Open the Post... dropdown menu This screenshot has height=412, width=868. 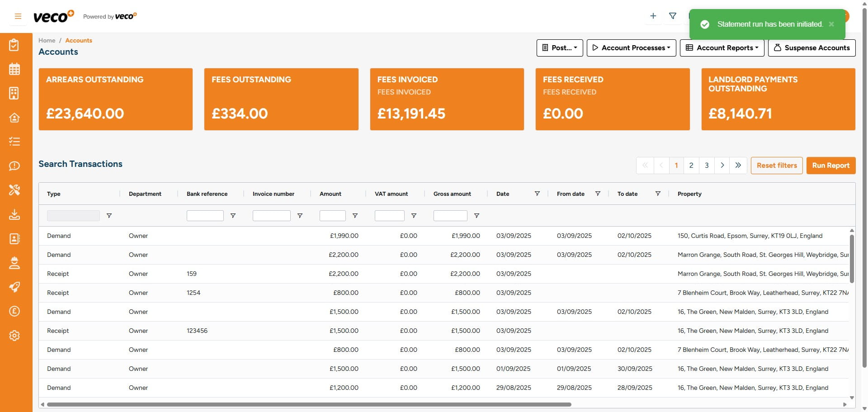point(560,48)
